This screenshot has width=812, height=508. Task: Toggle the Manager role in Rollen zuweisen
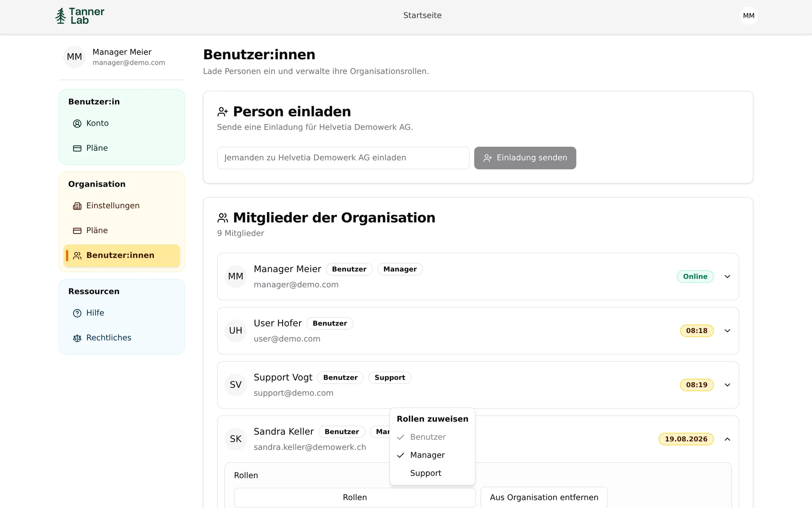pyautogui.click(x=432, y=455)
